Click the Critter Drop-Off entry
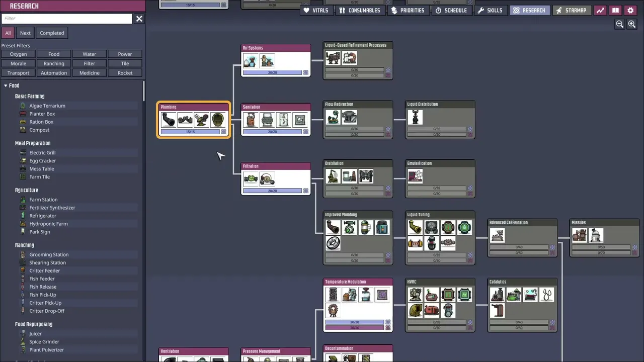This screenshot has height=362, width=644. click(47, 311)
